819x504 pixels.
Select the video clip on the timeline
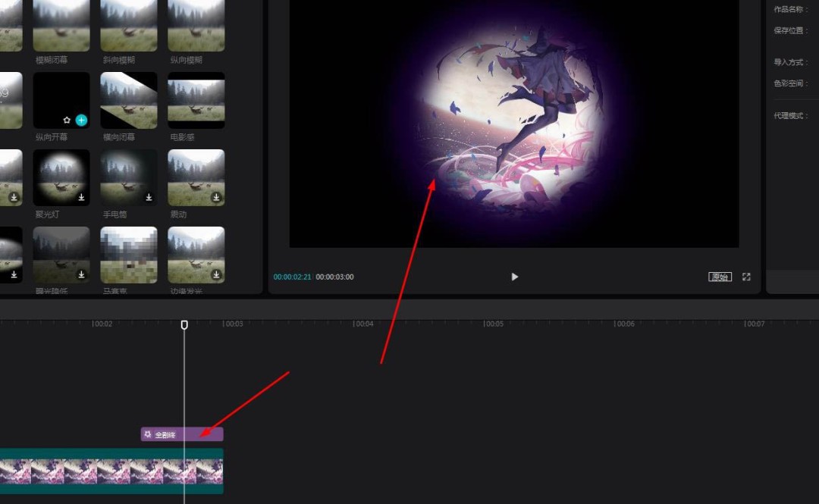(x=106, y=470)
